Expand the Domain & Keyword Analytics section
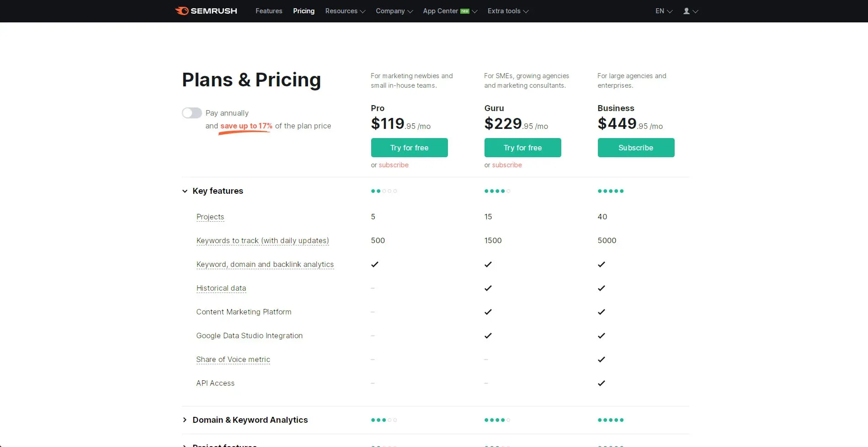Image resolution: width=868 pixels, height=447 pixels. pyautogui.click(x=245, y=420)
